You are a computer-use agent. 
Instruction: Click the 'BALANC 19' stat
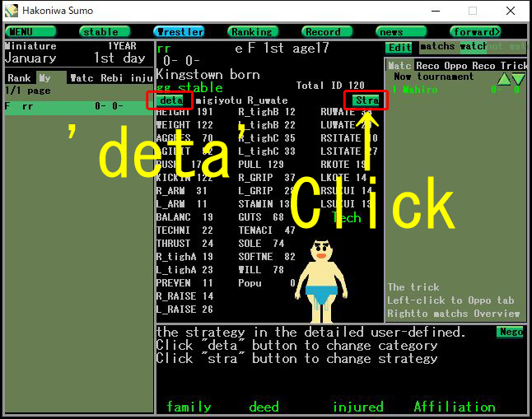coord(184,217)
